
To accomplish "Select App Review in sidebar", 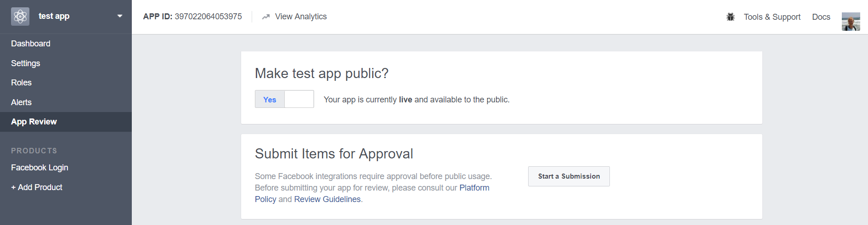I will tap(66, 122).
